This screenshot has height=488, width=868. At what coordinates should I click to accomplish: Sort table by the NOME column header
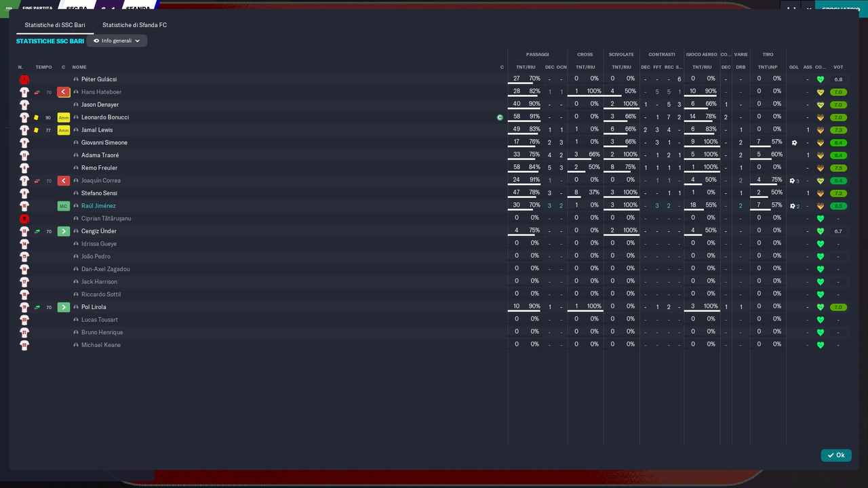click(79, 67)
